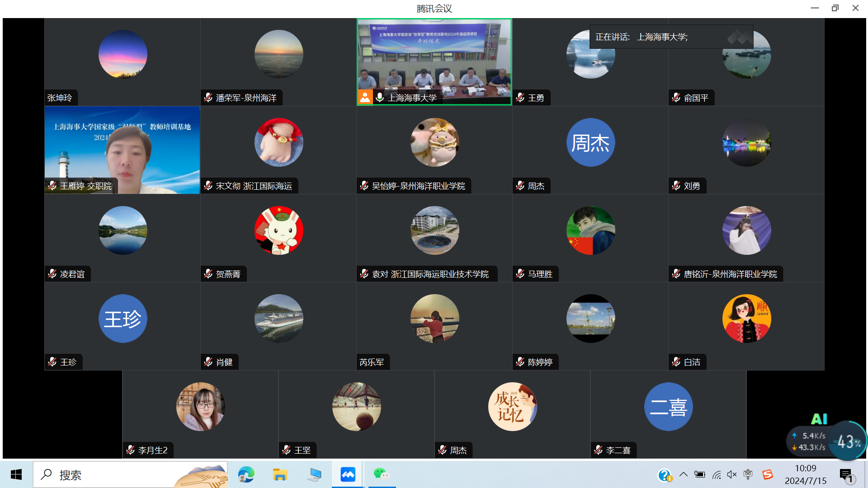Click the host icon on 上海海事大学 tile
This screenshot has height=488, width=868.
click(365, 97)
